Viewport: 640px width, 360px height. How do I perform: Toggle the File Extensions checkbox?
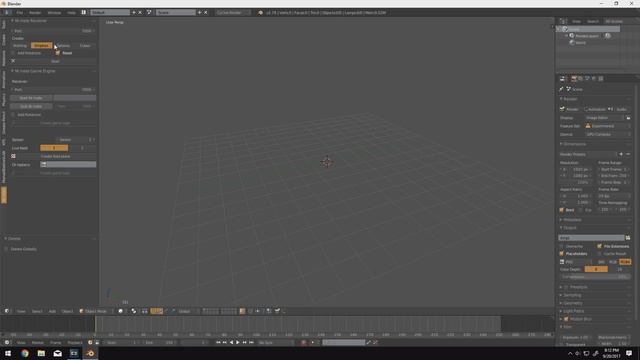[x=599, y=246]
